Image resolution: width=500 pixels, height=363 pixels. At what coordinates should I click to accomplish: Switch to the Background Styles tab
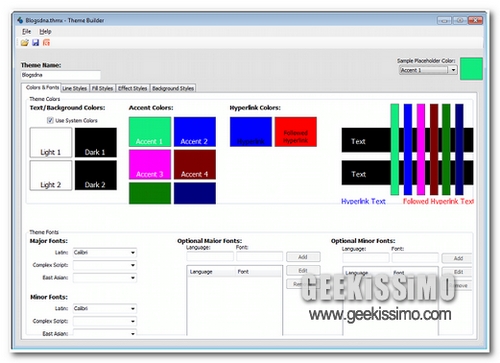(173, 88)
